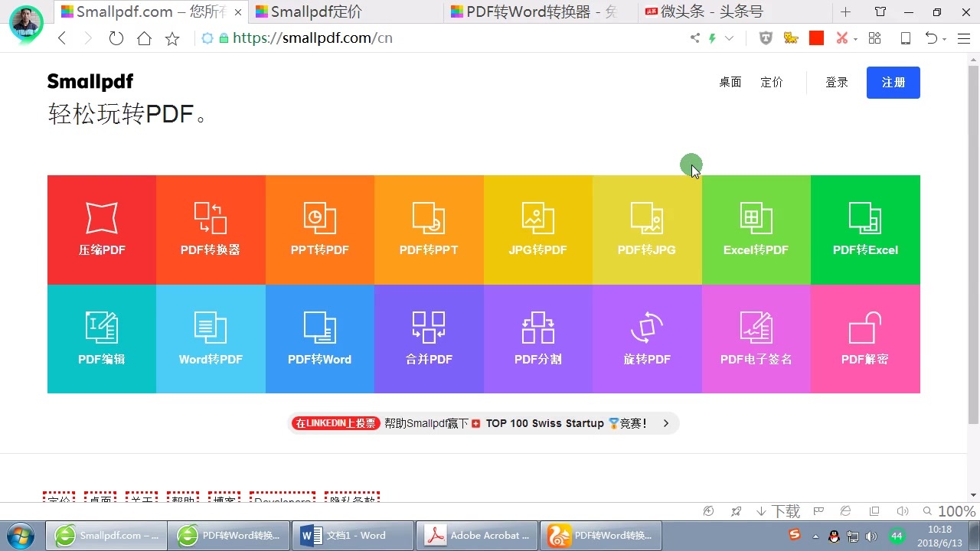Open the Windows Start button
This screenshot has height=551, width=980.
(x=21, y=535)
